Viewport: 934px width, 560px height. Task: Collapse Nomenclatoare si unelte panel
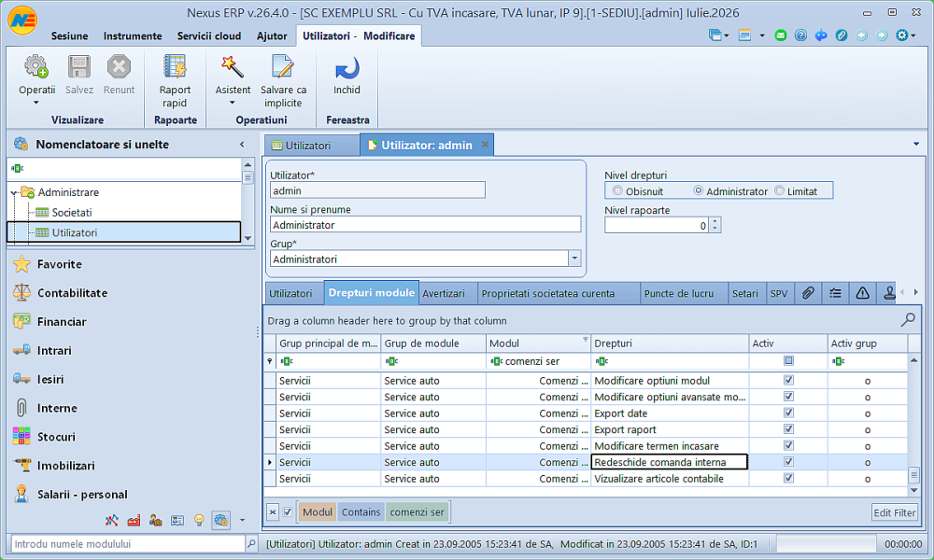[242, 144]
